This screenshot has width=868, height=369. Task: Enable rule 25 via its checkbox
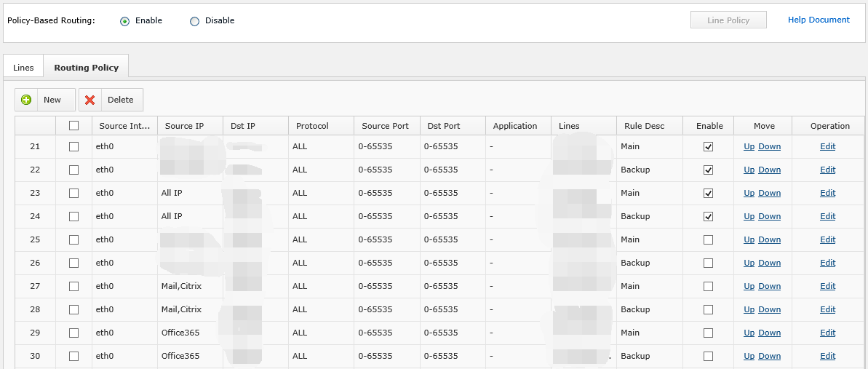[708, 239]
